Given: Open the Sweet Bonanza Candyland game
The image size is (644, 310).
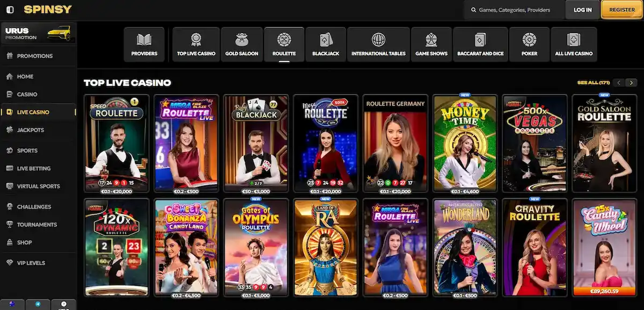Looking at the screenshot, I should (x=186, y=248).
